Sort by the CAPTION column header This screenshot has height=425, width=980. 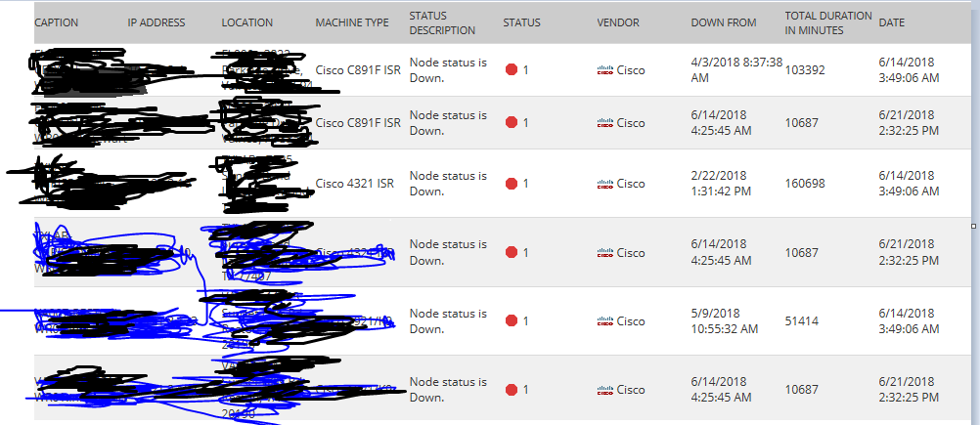pyautogui.click(x=57, y=22)
